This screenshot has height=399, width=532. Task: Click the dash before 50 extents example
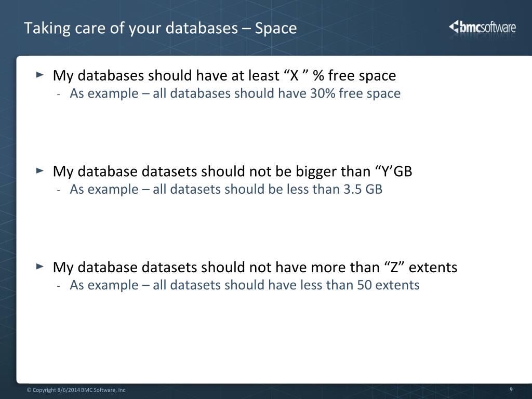(x=59, y=287)
